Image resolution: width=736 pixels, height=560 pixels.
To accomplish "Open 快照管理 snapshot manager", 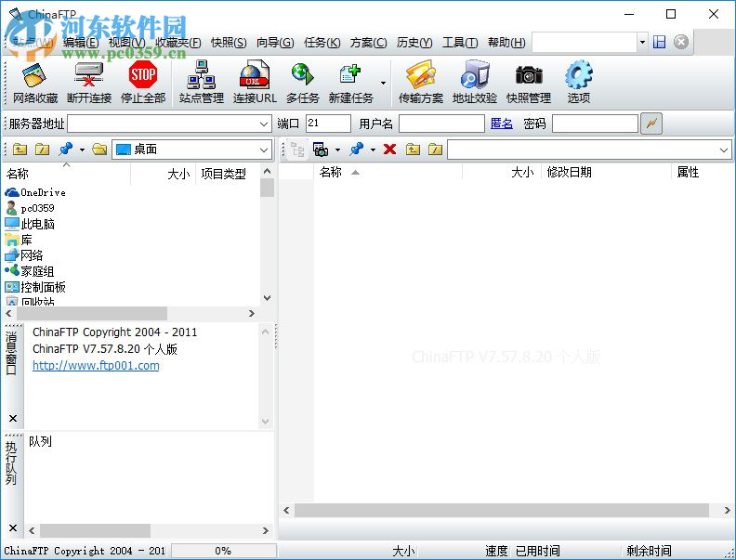I will click(x=529, y=83).
